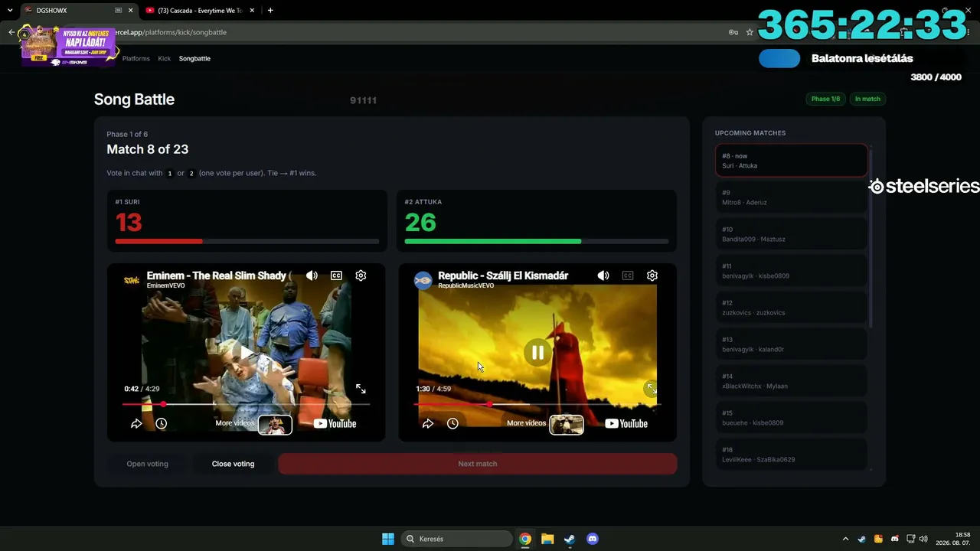Viewport: 980px width, 551px height.
Task: Share the Republic video
Action: [x=428, y=423]
